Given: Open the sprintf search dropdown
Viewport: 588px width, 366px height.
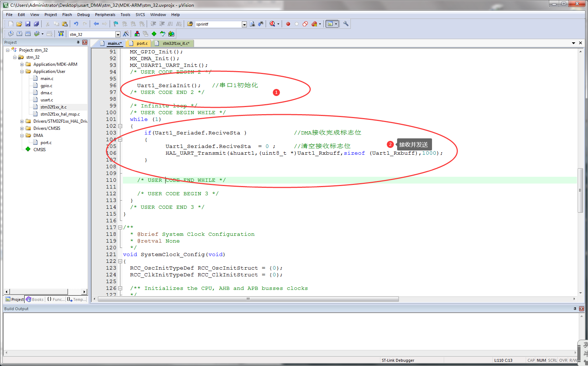Looking at the screenshot, I should (244, 24).
